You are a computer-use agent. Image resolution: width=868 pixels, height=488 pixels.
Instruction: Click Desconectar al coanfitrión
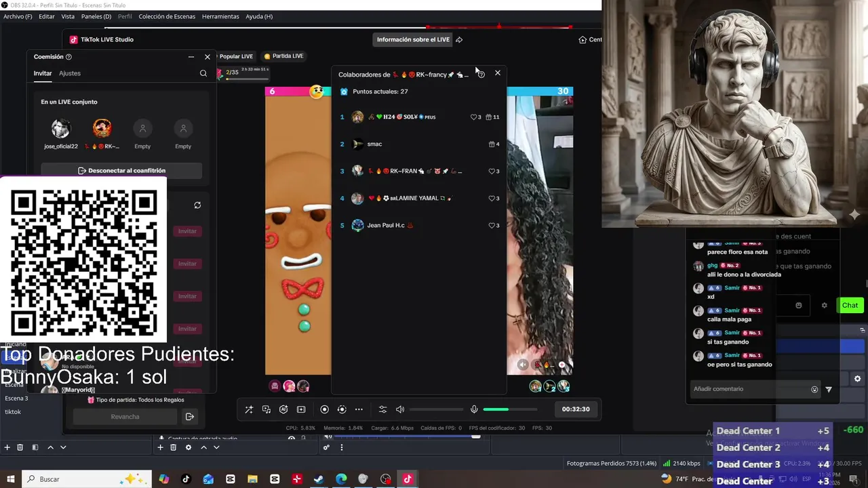click(121, 171)
